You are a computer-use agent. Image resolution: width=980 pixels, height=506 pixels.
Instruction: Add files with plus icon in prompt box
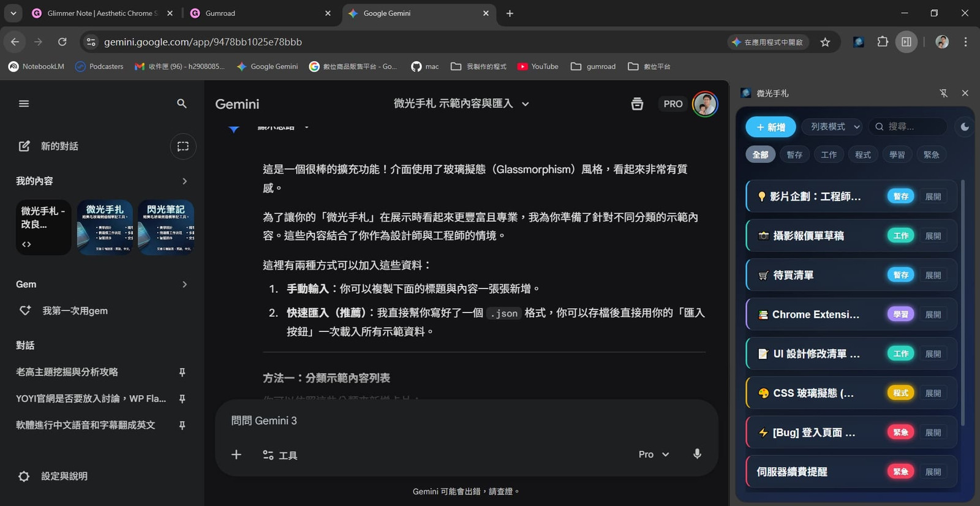coord(236,455)
